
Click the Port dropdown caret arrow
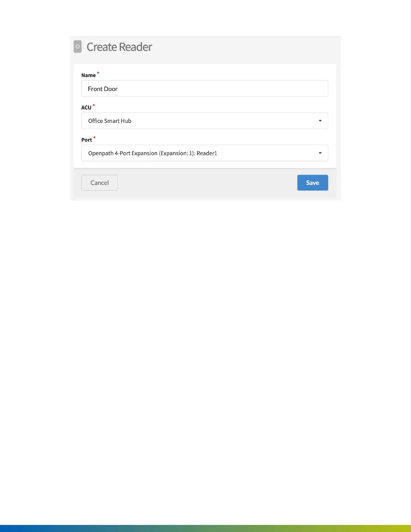320,153
